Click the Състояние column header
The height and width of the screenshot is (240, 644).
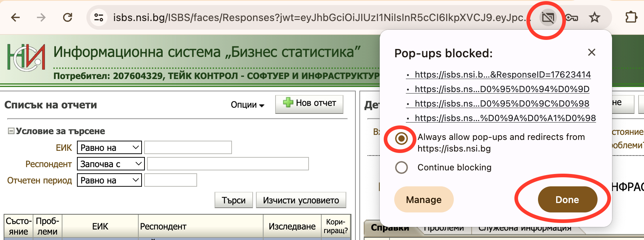pyautogui.click(x=19, y=226)
